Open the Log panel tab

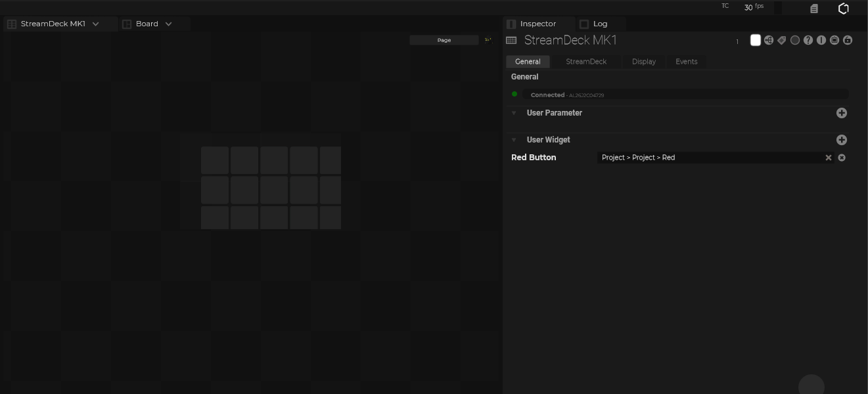pos(600,24)
